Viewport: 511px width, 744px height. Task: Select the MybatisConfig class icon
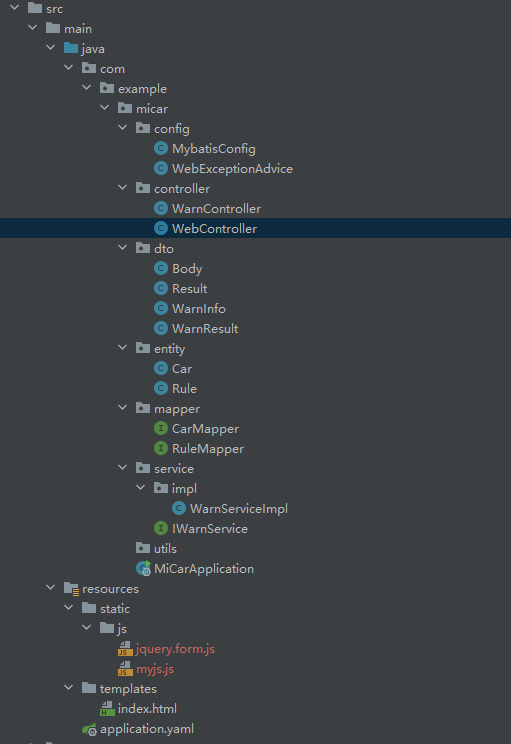161,149
